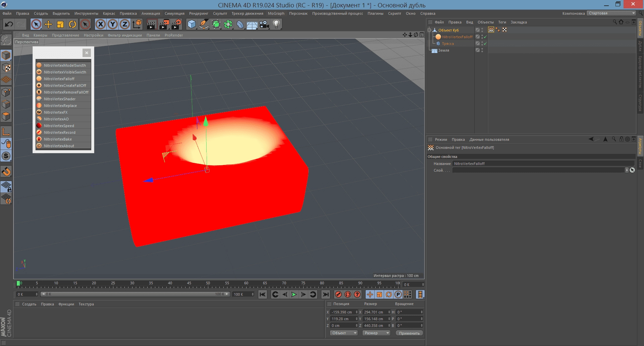Open the Плагины menu
Image resolution: width=644 pixels, height=346 pixels.
375,13
